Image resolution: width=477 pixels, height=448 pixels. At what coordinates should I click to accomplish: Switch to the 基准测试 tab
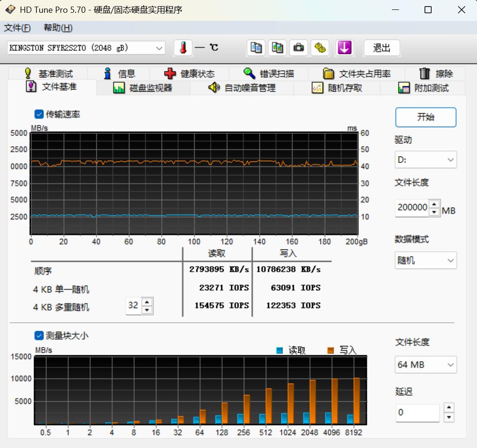pos(48,73)
